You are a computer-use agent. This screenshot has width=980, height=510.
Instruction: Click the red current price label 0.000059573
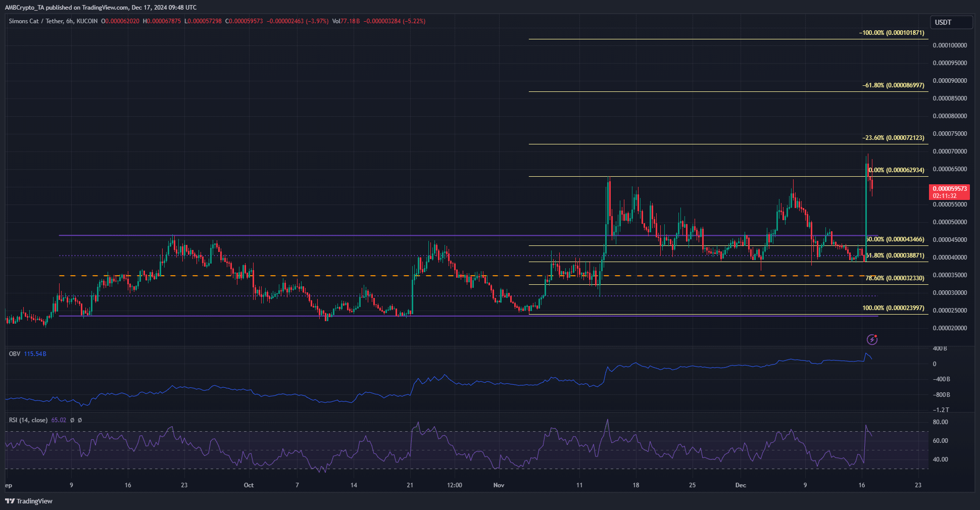tap(949, 189)
